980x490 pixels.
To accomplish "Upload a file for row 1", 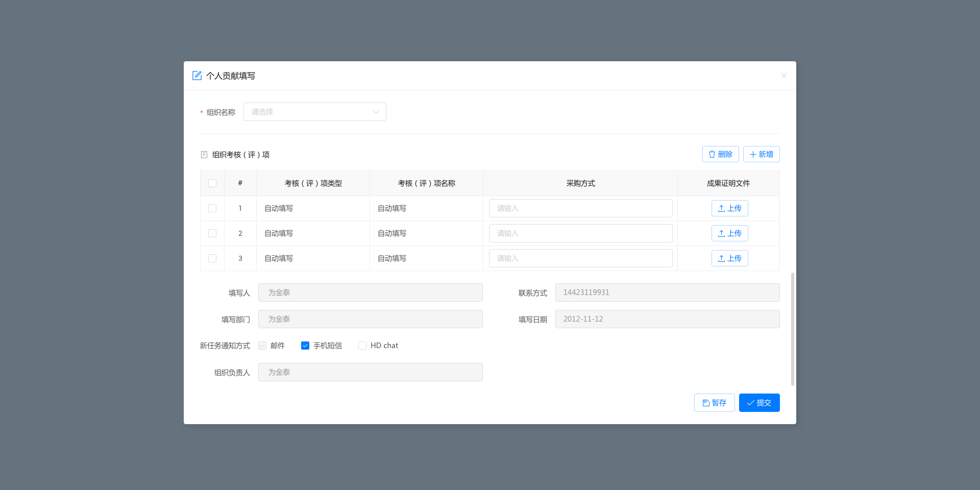I will 730,208.
